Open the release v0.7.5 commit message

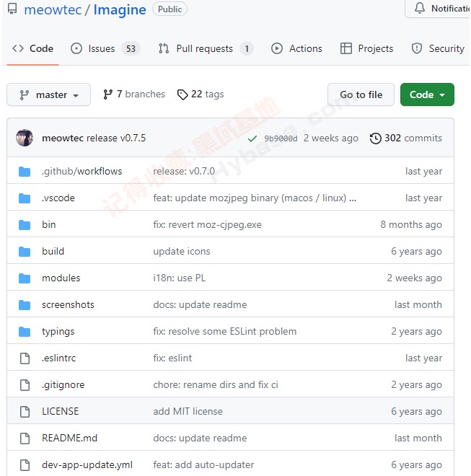116,138
